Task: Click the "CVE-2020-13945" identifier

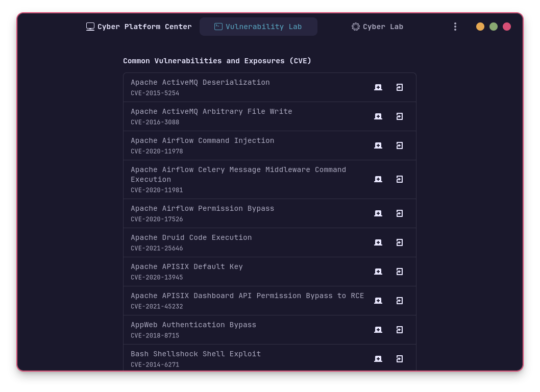Action: 157,277
